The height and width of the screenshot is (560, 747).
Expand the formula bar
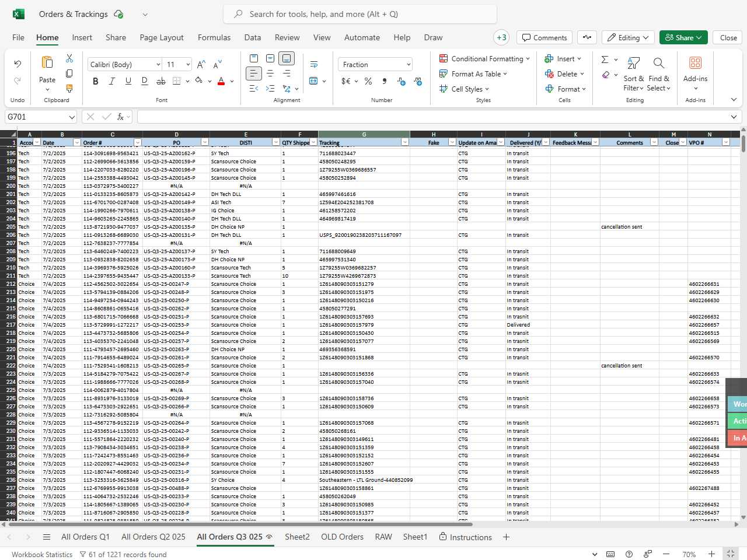pos(734,117)
